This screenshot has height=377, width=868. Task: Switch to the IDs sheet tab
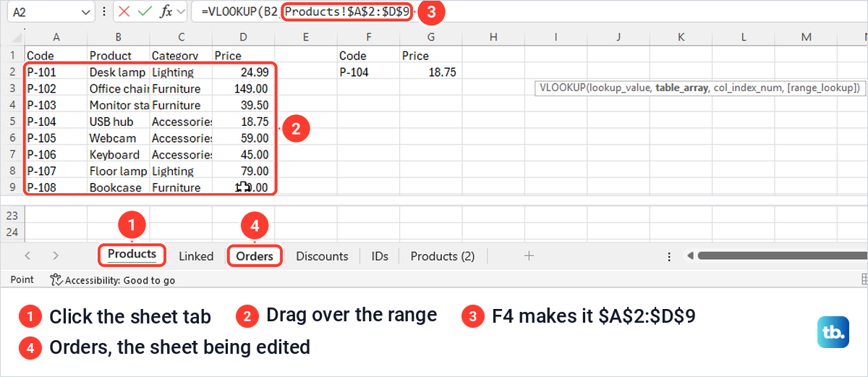pyautogui.click(x=380, y=256)
